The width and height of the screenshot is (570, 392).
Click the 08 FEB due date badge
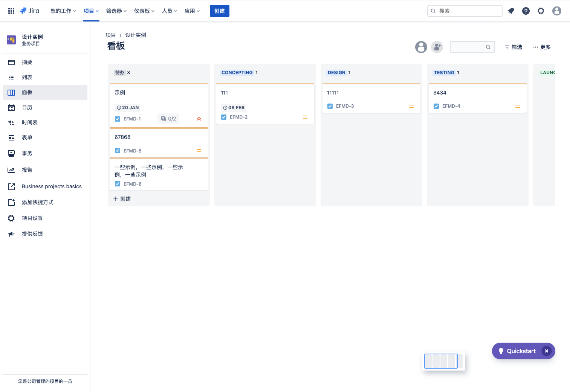click(234, 108)
